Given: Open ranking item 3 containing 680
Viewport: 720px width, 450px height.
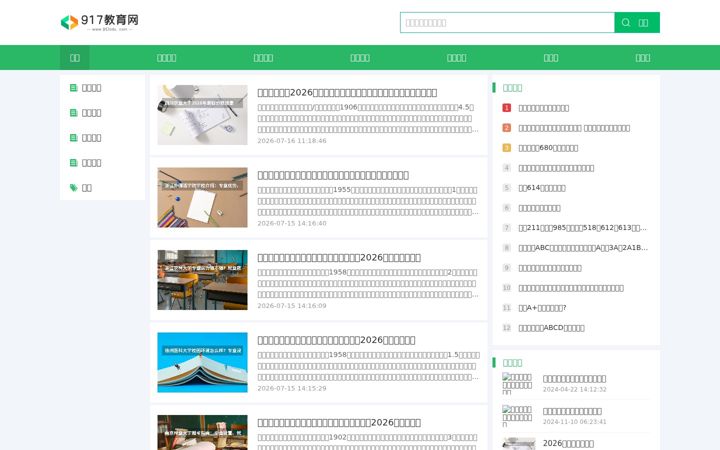Looking at the screenshot, I should [x=548, y=148].
